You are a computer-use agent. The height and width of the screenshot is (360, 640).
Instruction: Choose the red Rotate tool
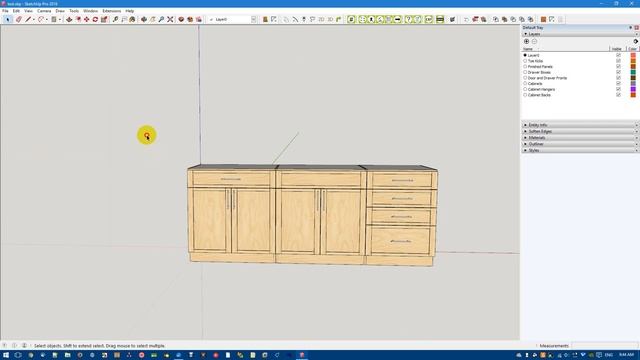(95, 19)
